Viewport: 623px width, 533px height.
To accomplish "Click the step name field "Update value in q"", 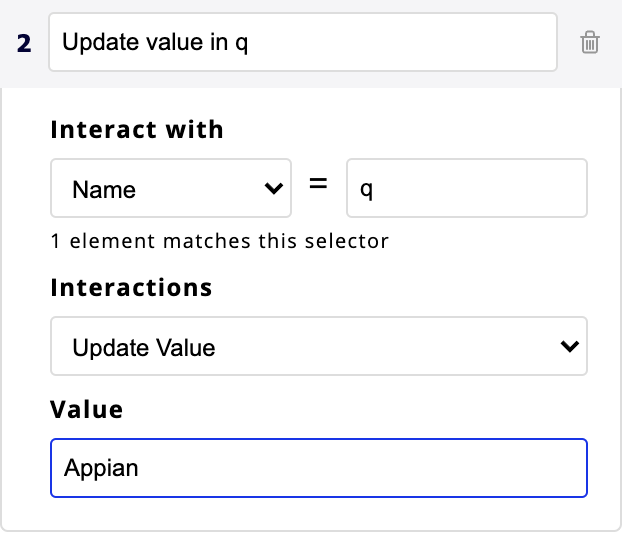I will (x=302, y=42).
